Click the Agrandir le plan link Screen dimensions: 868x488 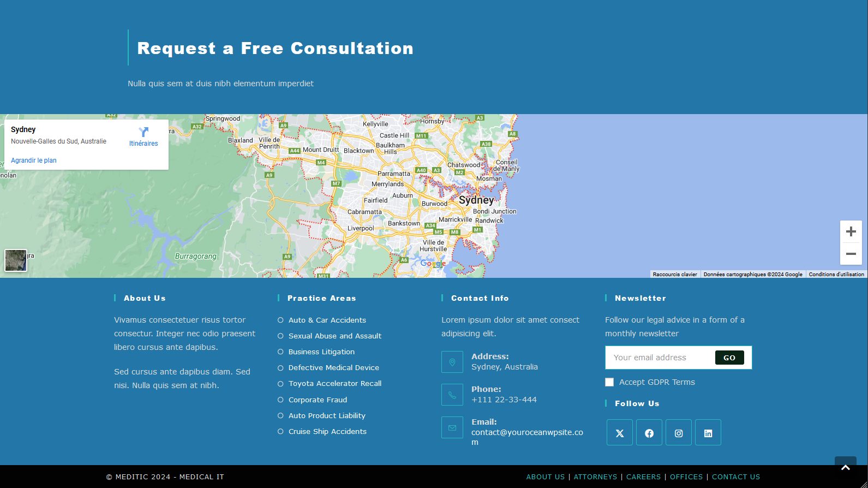pyautogui.click(x=34, y=160)
